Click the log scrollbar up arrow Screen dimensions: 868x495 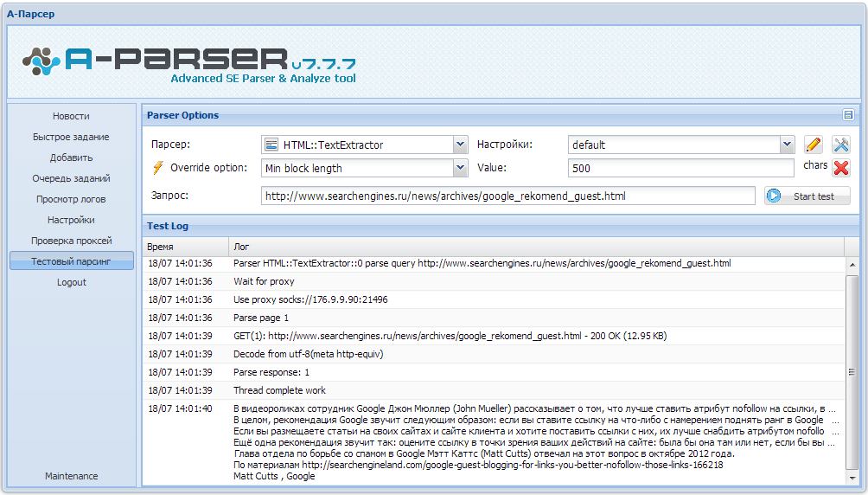pyautogui.click(x=852, y=265)
